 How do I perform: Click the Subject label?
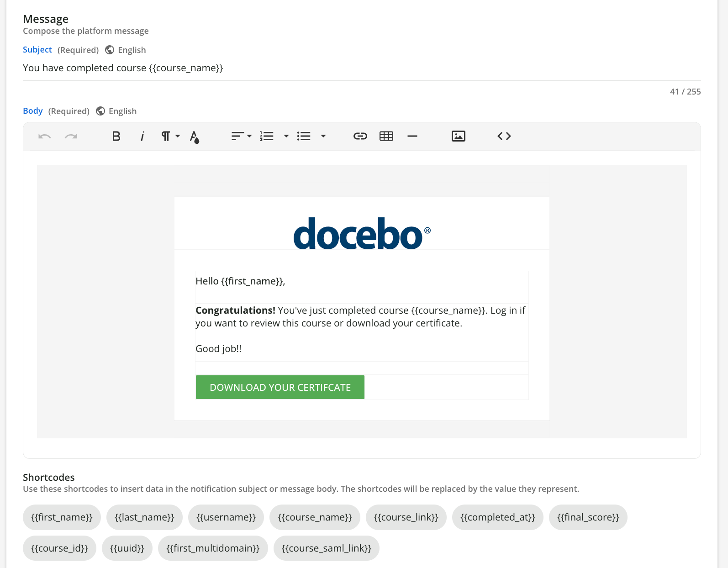tap(37, 50)
